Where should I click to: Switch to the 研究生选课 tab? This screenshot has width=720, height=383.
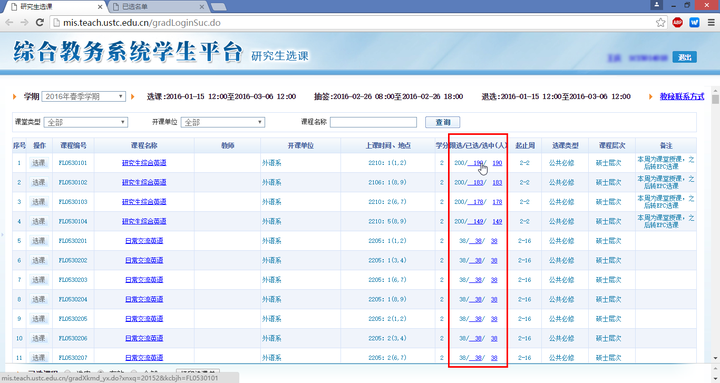[x=54, y=7]
